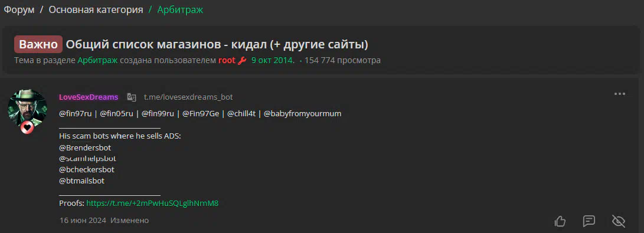Open the comment icon on the post

tap(589, 221)
